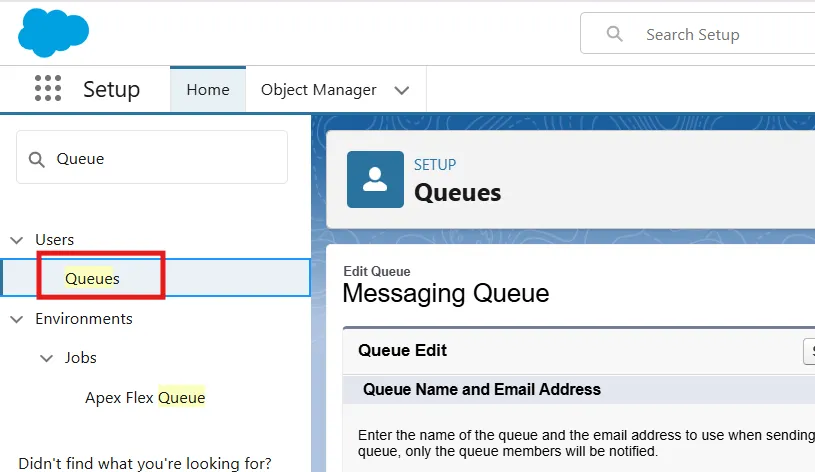Screen dimensions: 815x472
Task: Click the Jobs subcategory label
Action: coord(81,358)
